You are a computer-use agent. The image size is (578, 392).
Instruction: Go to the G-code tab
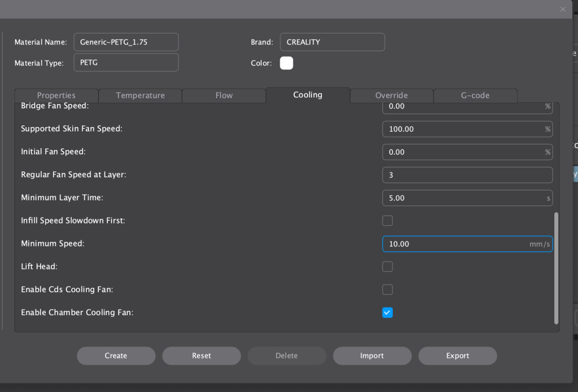475,95
